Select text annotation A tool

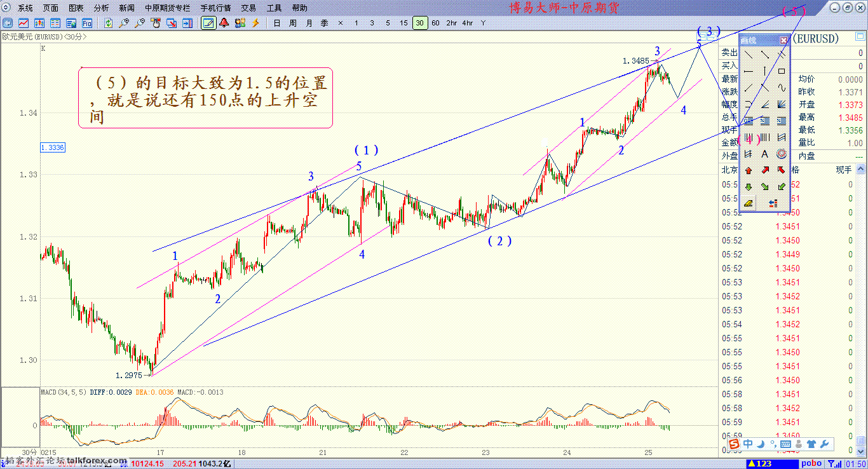tap(765, 154)
